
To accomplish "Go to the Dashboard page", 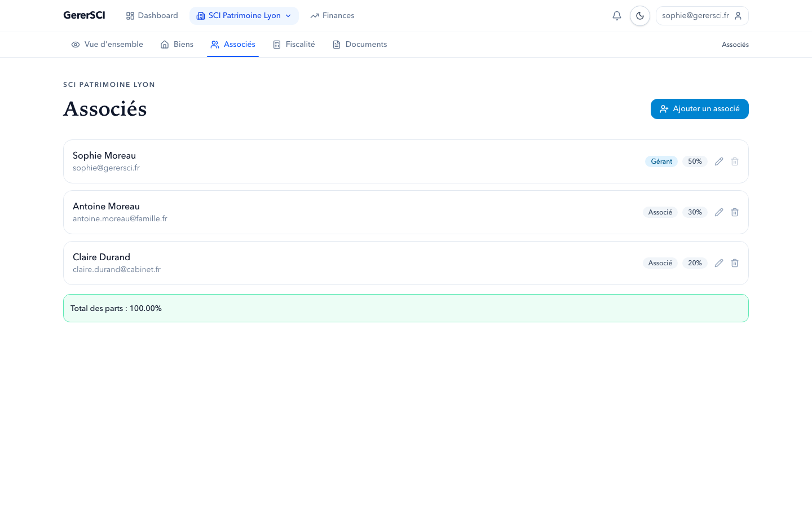I will 152,16.
